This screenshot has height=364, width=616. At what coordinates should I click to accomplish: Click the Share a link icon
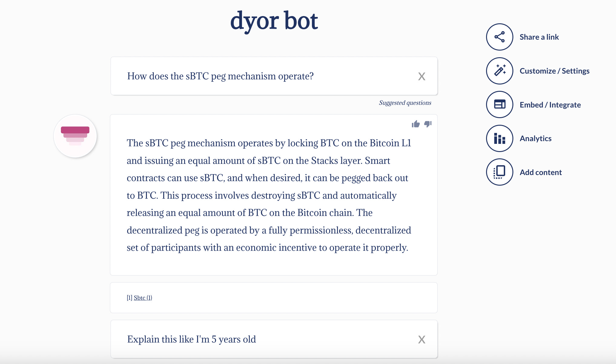point(499,37)
